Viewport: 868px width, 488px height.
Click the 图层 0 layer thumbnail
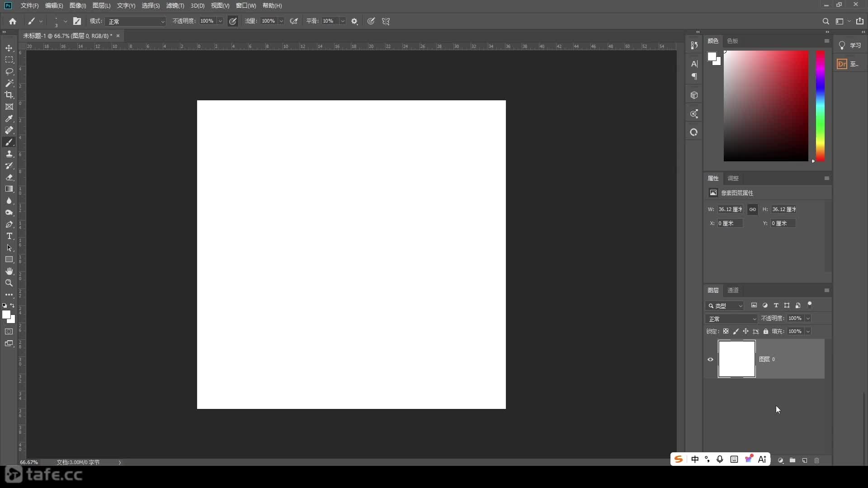pyautogui.click(x=736, y=359)
